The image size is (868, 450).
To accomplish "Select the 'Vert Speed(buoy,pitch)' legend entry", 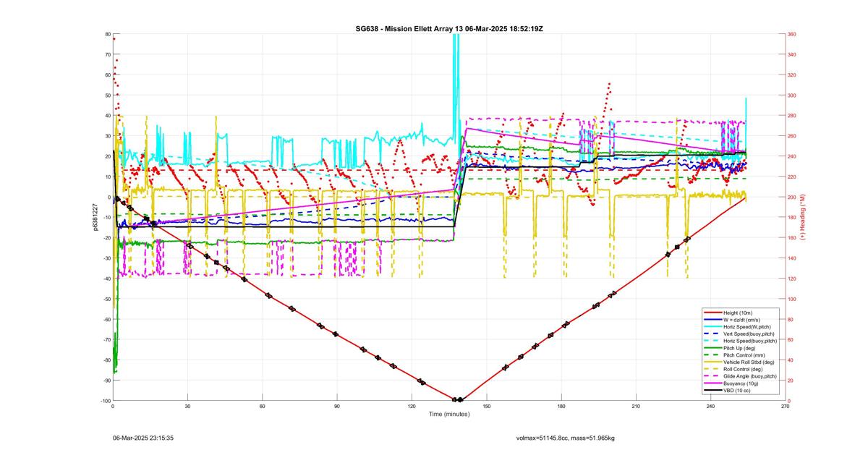I will click(x=739, y=334).
